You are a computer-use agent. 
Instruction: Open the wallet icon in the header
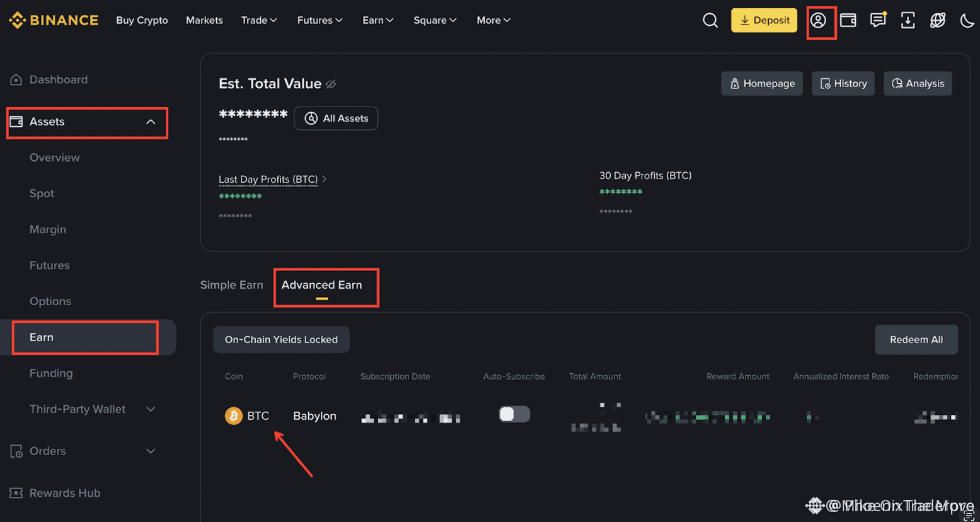848,20
